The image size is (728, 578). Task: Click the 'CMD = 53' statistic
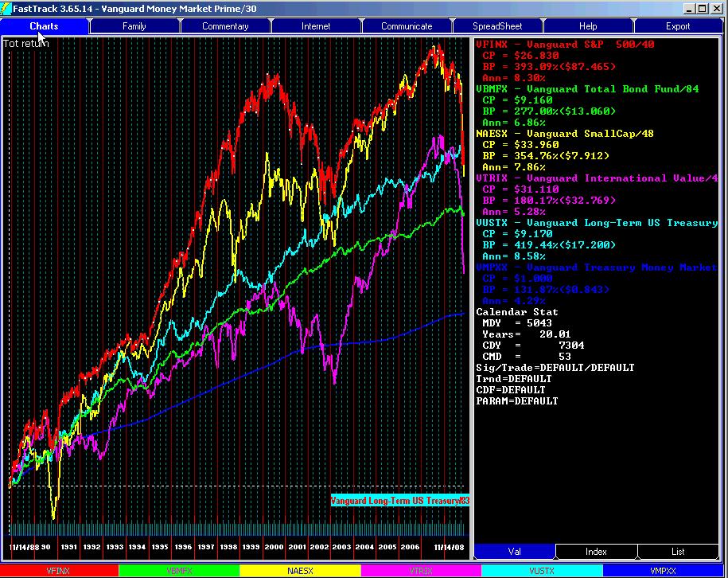pyautogui.click(x=527, y=357)
